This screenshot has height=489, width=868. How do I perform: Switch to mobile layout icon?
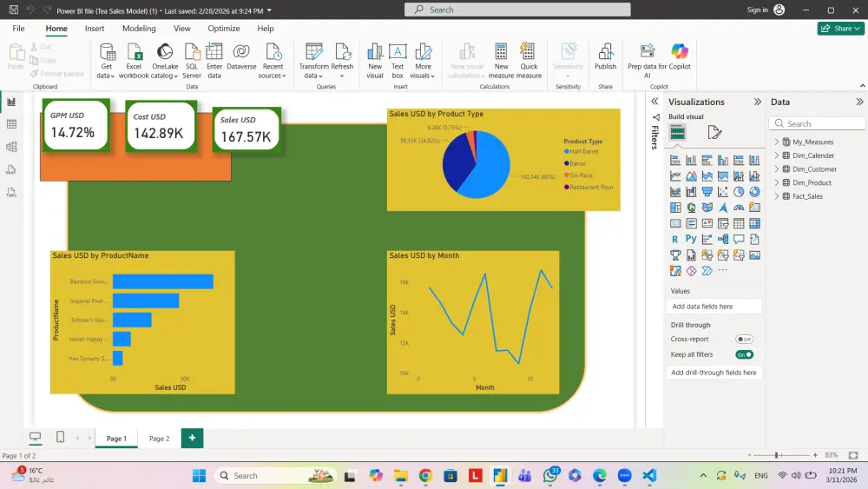pyautogui.click(x=61, y=438)
